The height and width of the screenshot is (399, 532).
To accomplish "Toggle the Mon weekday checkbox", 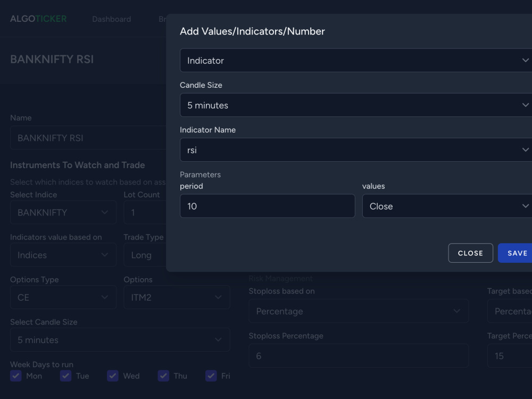I will point(15,376).
